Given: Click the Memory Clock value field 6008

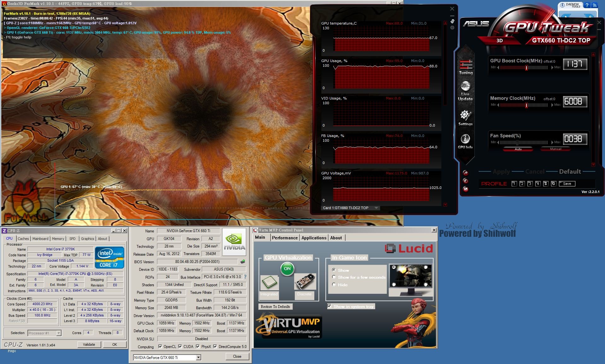Looking at the screenshot, I should click(575, 101).
